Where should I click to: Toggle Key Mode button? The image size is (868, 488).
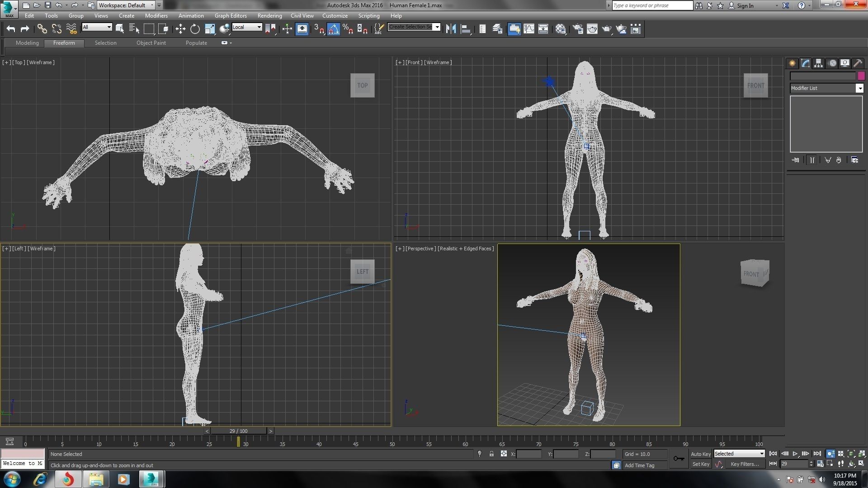tap(773, 464)
